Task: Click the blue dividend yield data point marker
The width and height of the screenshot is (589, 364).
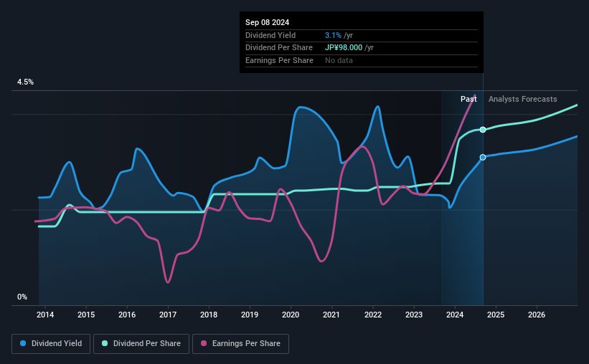Action: click(x=483, y=157)
